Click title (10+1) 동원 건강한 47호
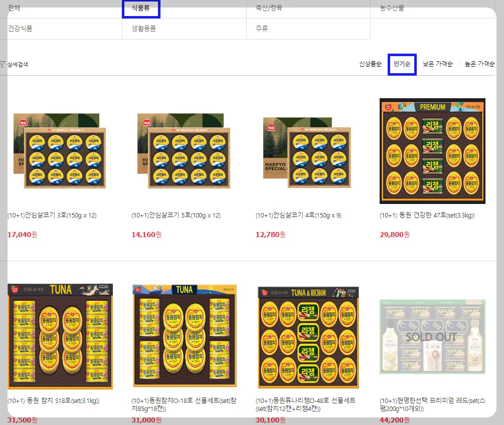The width and height of the screenshot is (504, 425). pos(427,215)
